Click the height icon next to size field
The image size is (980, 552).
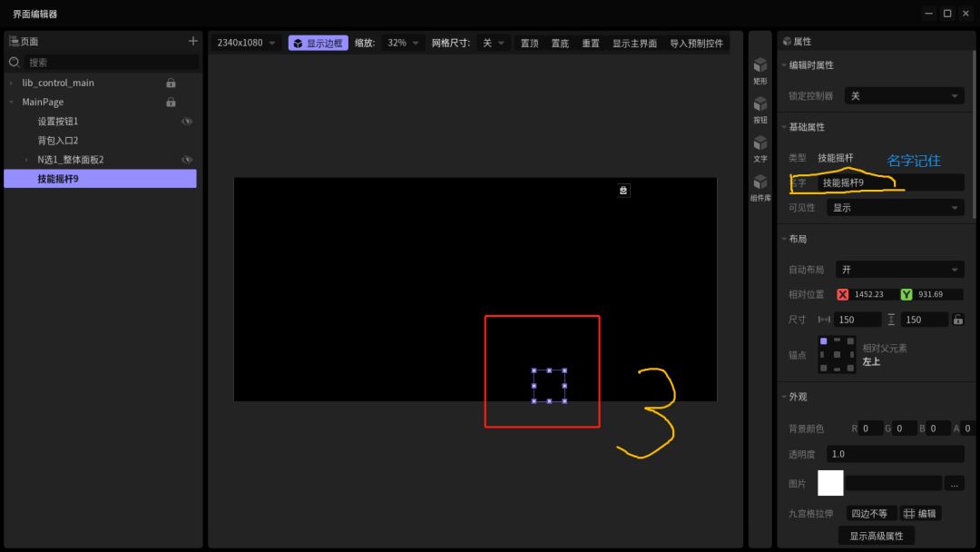(891, 320)
